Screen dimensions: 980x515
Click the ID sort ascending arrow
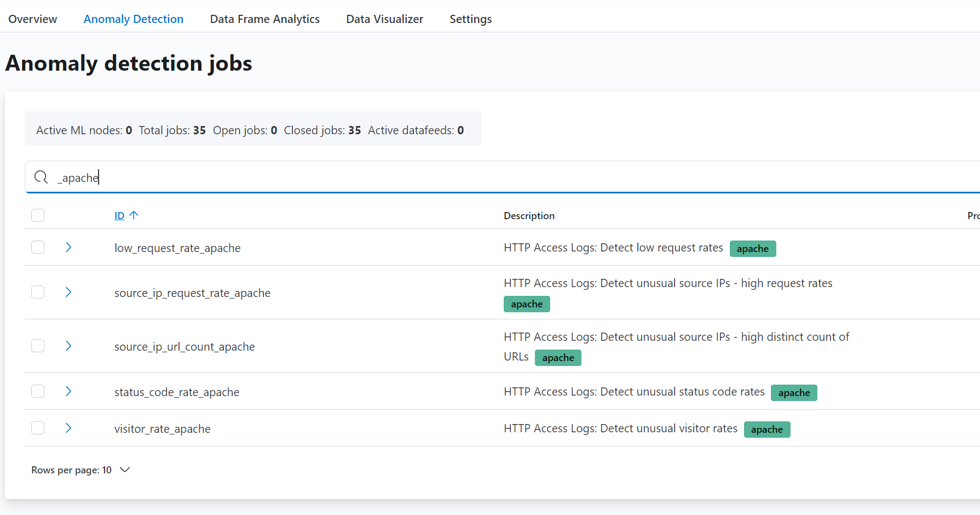tap(134, 215)
